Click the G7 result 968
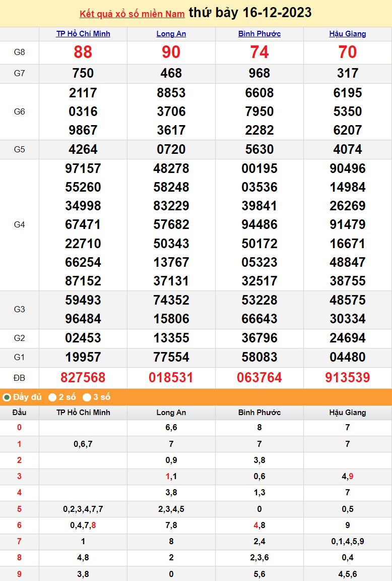Screen dimensions: 392x581 pyautogui.click(x=259, y=74)
